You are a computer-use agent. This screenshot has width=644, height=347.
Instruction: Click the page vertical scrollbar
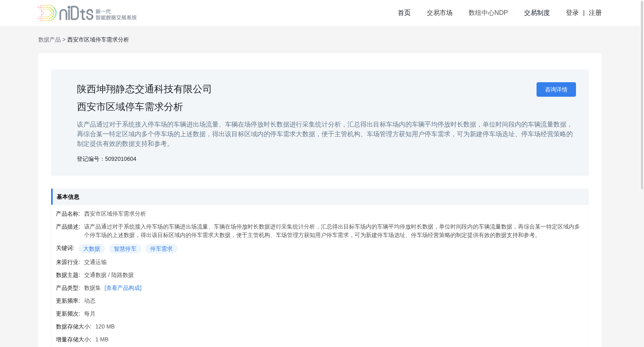642,95
